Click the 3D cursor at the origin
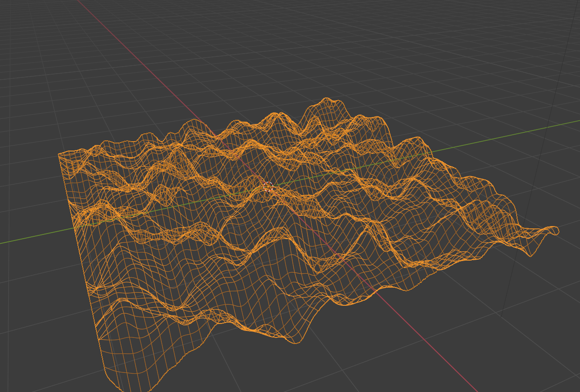Viewport: 580px width, 392px height. point(268,186)
